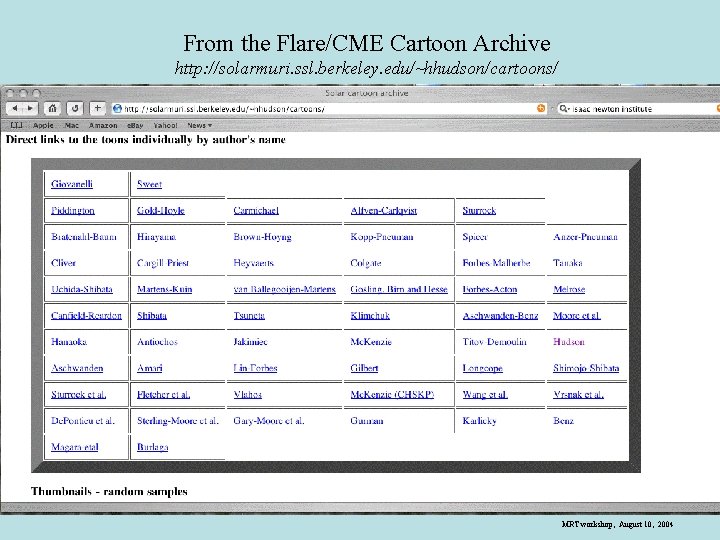This screenshot has width=720, height=540.
Task: Open the Mac bookmark
Action: click(72, 125)
